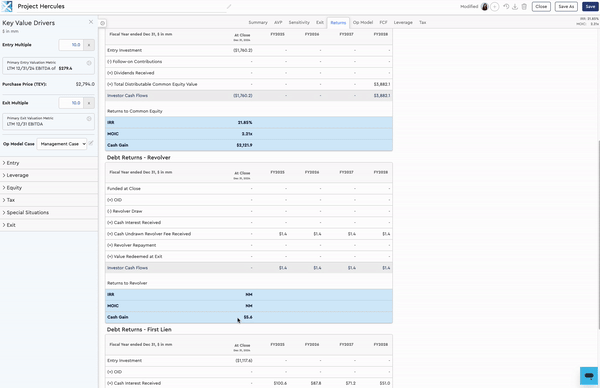Expand the Entry section

[x=49, y=163]
